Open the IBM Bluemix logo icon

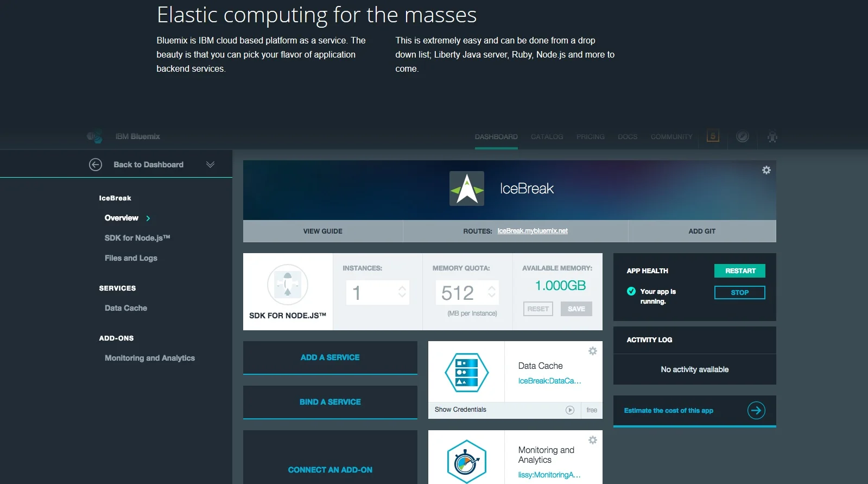95,136
